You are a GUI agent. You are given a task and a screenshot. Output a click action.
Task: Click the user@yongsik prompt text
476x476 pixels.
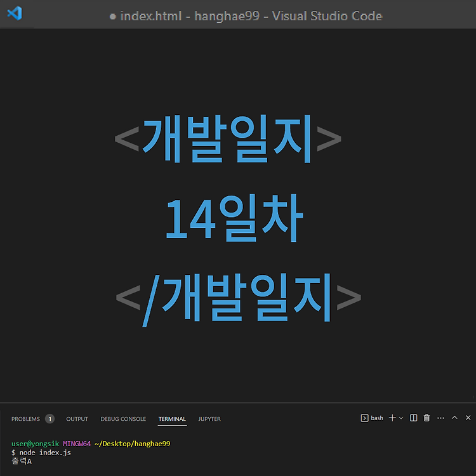coord(35,444)
